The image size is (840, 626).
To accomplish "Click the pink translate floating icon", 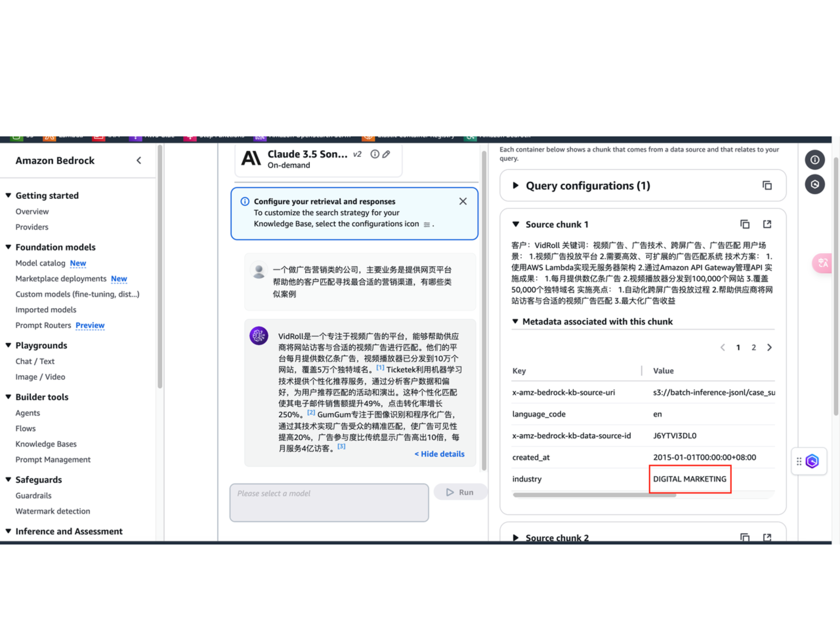I will (822, 263).
